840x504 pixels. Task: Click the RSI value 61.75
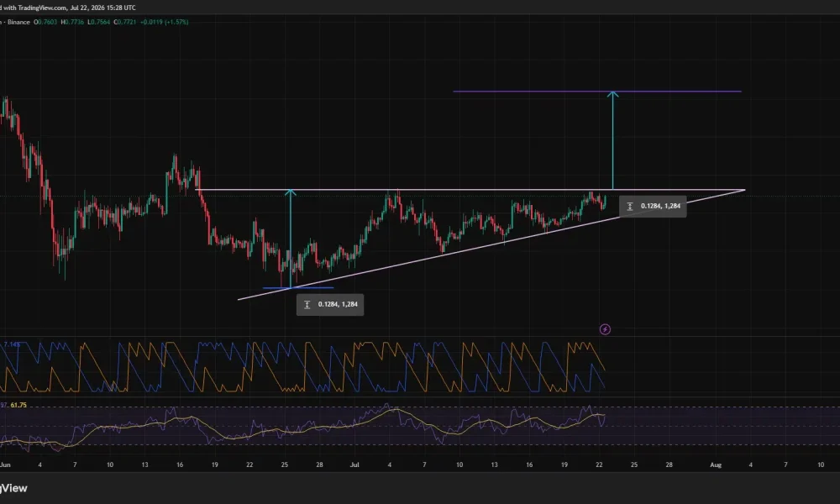[x=18, y=405]
